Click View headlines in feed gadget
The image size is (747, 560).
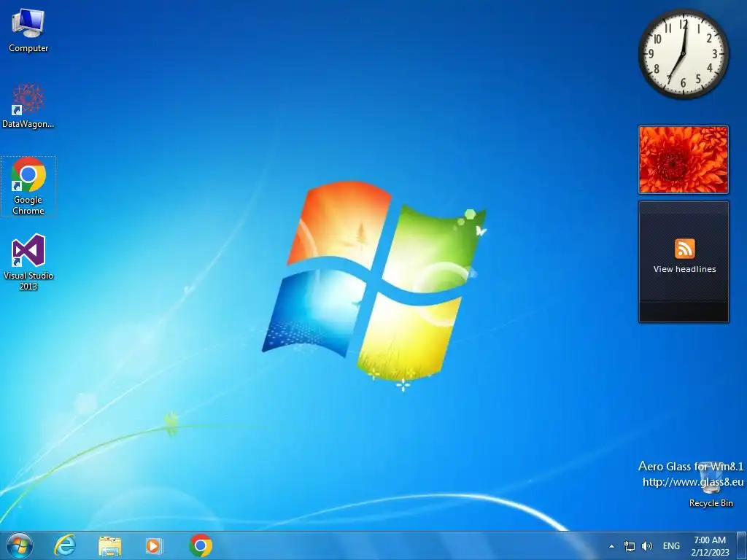pyautogui.click(x=684, y=269)
